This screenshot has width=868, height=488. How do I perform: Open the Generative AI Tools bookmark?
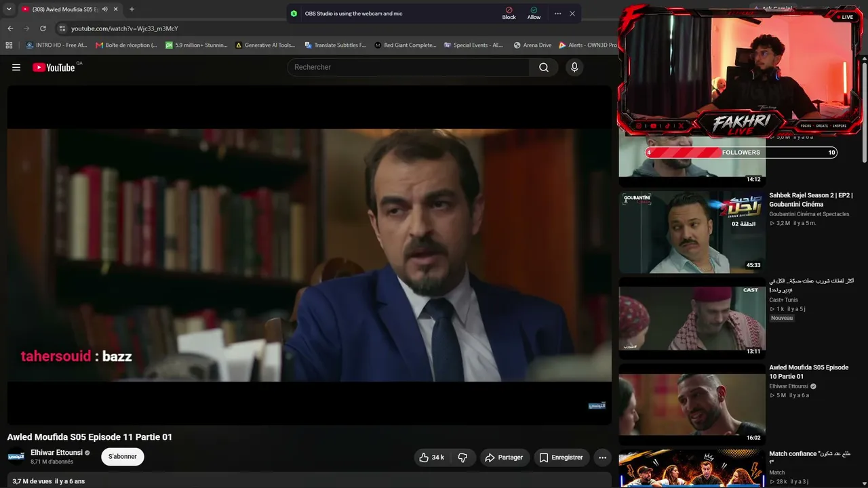click(x=265, y=45)
